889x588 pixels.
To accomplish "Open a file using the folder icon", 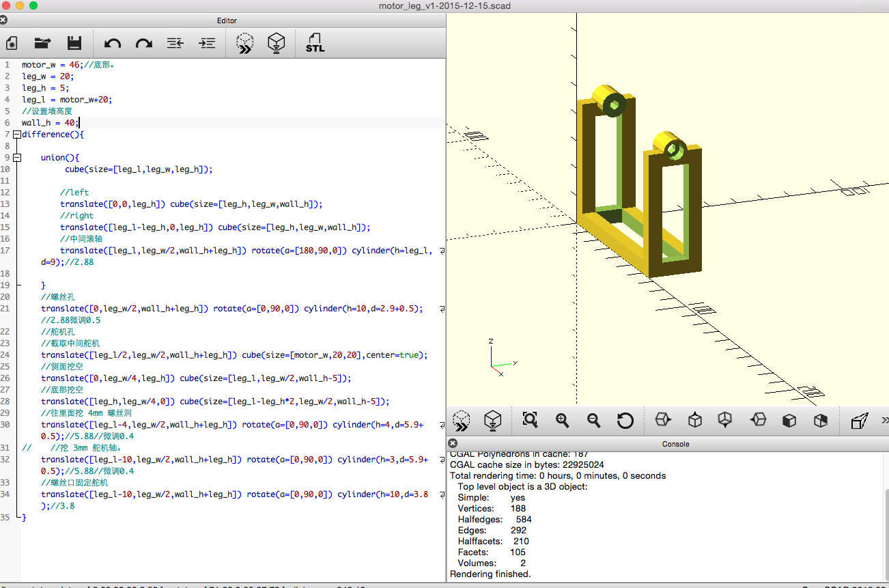I will click(43, 43).
